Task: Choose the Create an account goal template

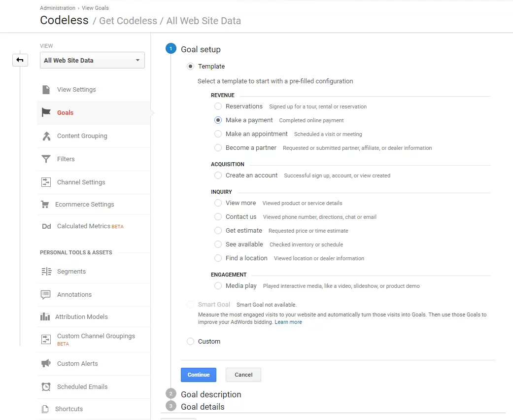Action: (217, 175)
